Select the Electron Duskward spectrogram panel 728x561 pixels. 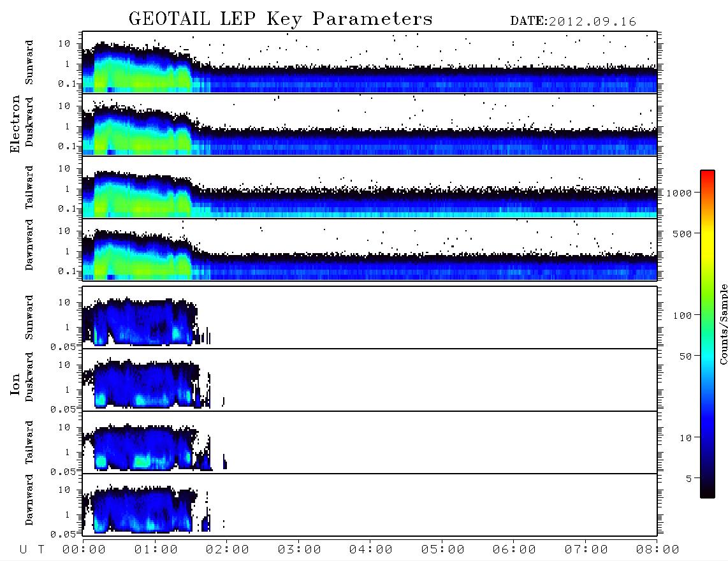[370, 124]
